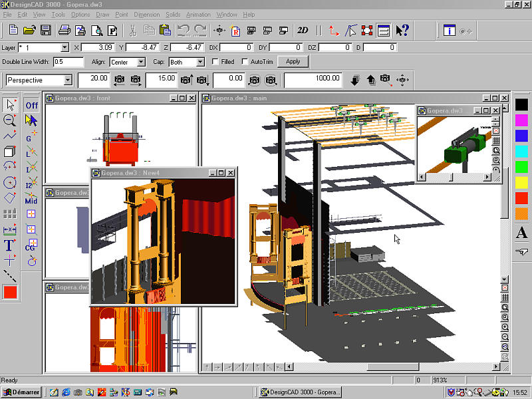Open the Démarrer start button
Viewport: 532px width, 399px height.
tap(21, 392)
